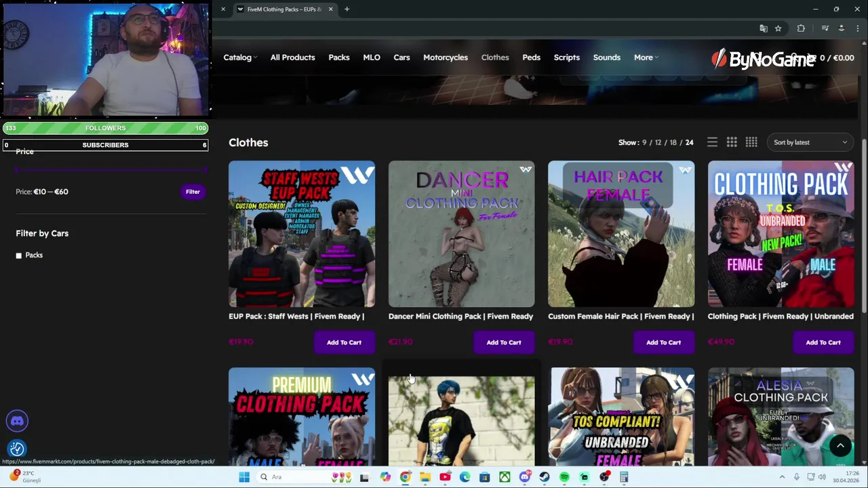Click the scroll-to-top arrow button

coord(840,445)
